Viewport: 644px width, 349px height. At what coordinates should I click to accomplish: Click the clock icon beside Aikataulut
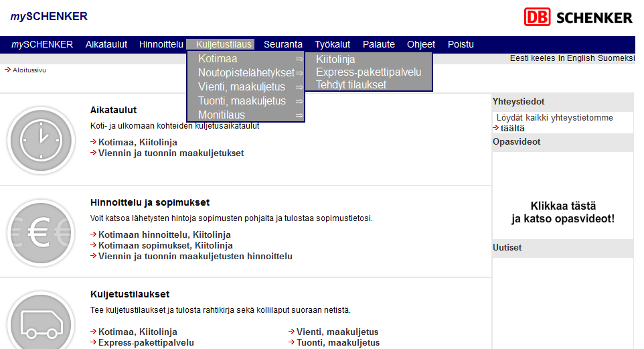(41, 140)
